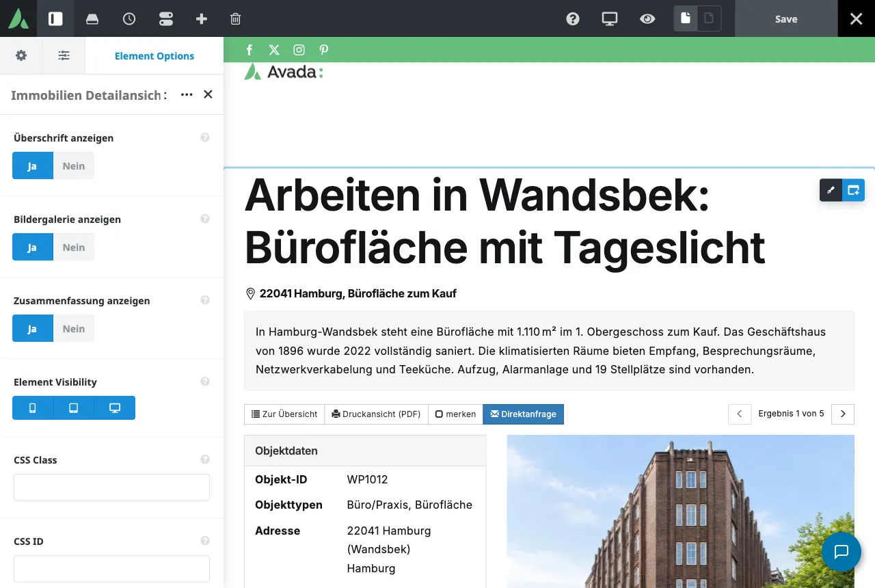Check the merken checkbox button
The height and width of the screenshot is (588, 875).
[456, 414]
